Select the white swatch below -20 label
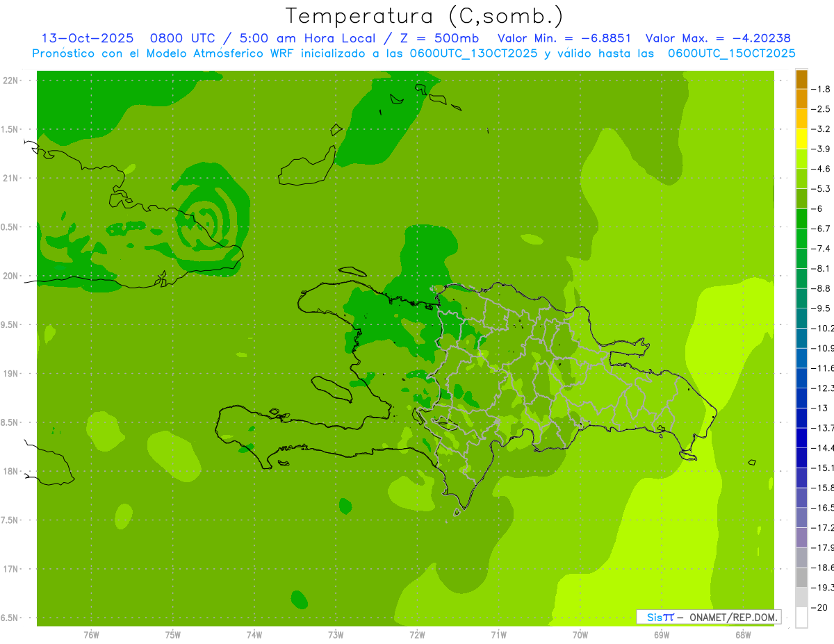Screen dimensions: 834x644 801,618
